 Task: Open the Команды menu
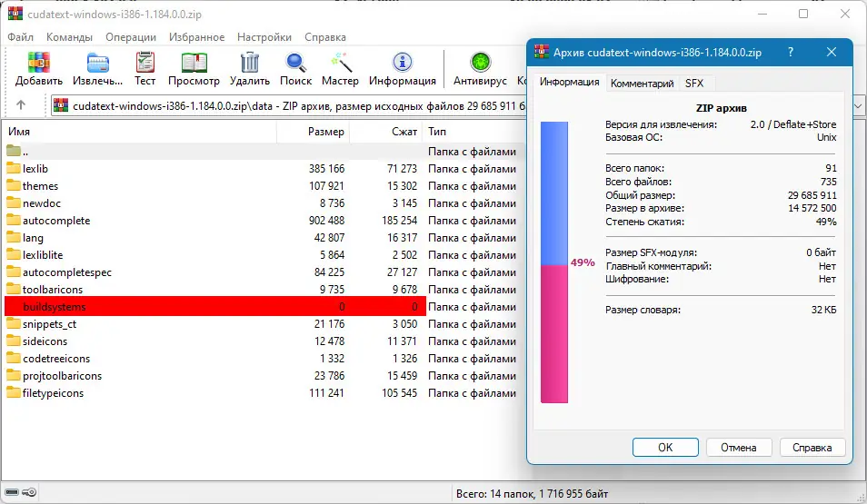pos(69,37)
